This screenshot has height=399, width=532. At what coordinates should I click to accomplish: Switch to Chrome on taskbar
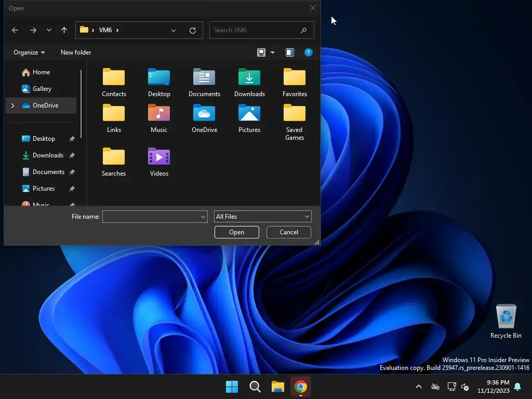301,387
